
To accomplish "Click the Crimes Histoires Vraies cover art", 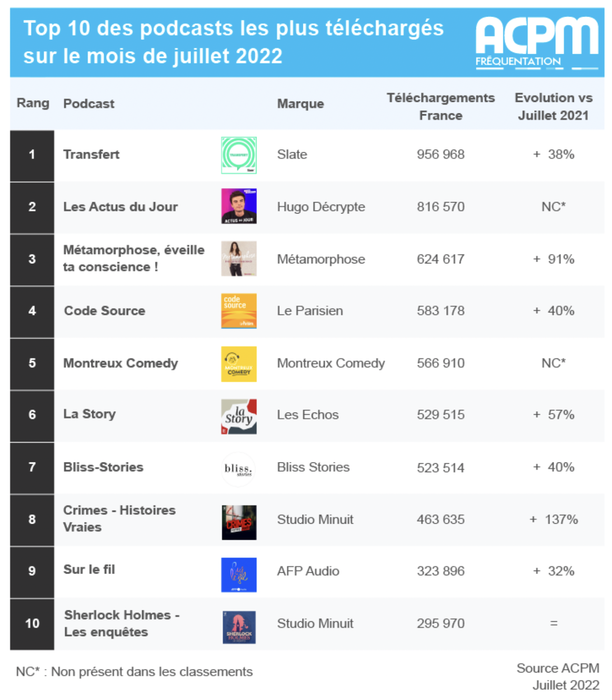I will click(239, 522).
